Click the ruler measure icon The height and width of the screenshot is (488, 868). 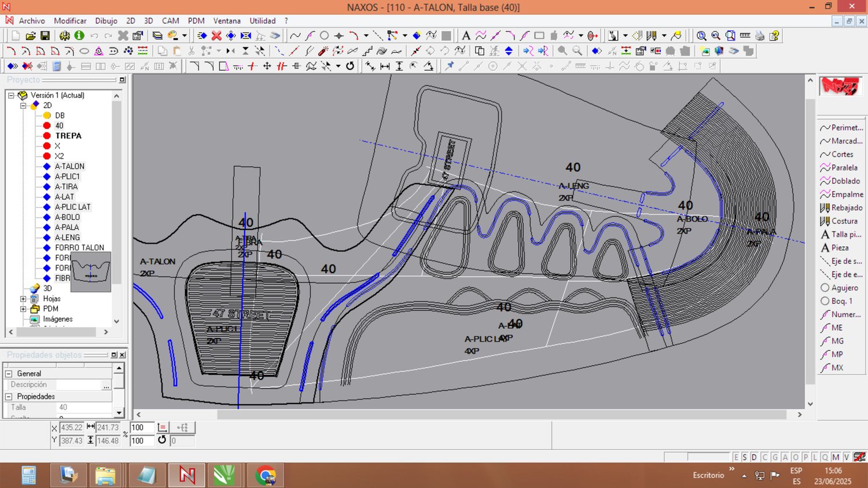(x=745, y=36)
